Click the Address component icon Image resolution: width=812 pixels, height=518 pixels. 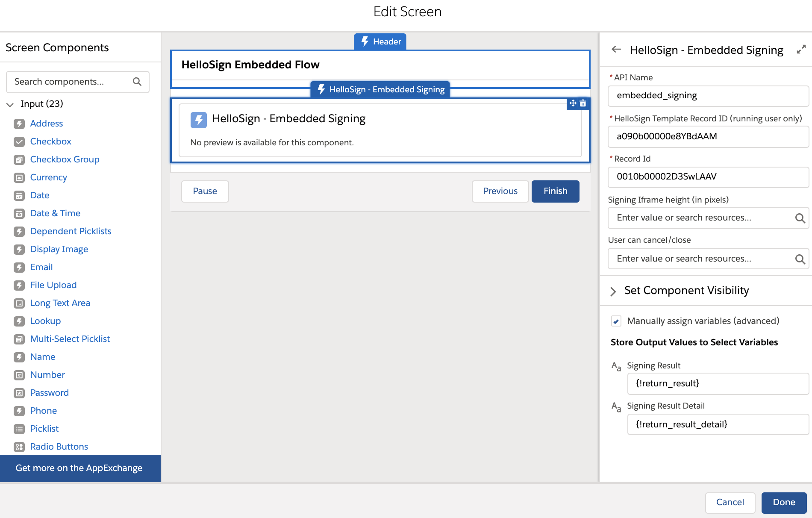point(19,124)
